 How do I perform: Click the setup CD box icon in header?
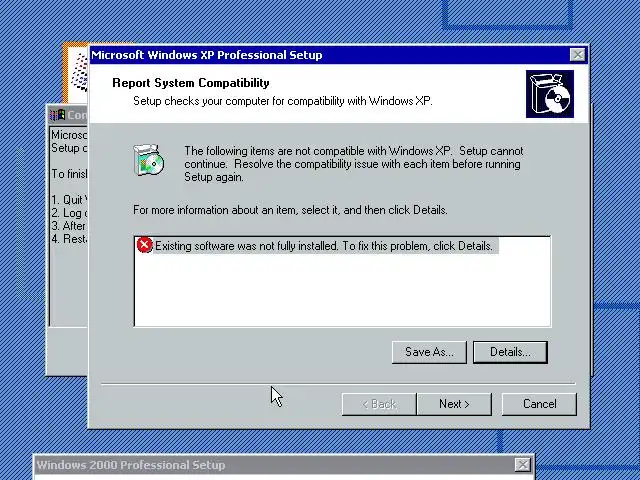tap(550, 94)
